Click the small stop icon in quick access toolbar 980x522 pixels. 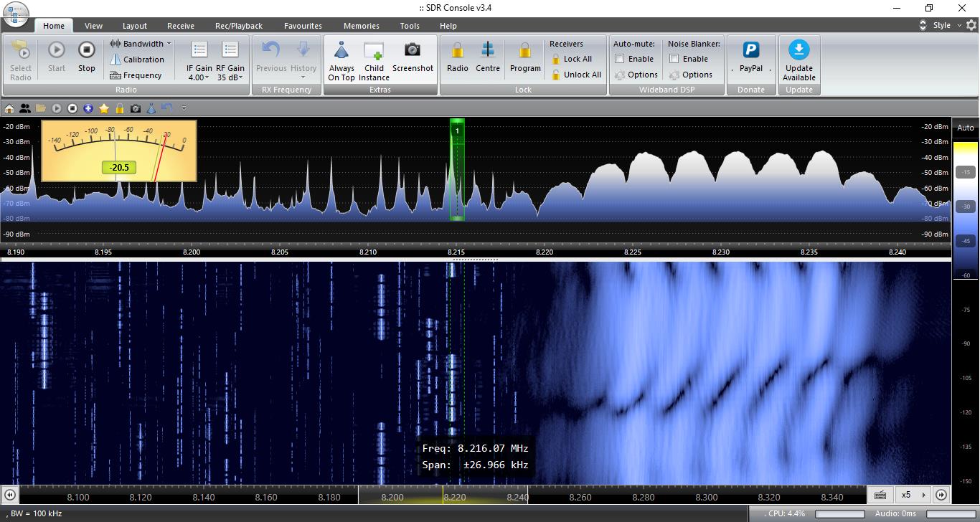[72, 108]
